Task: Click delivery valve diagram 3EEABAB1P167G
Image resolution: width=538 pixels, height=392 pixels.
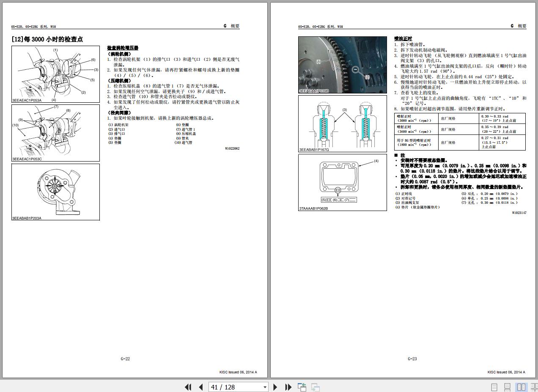Action: coord(343,123)
